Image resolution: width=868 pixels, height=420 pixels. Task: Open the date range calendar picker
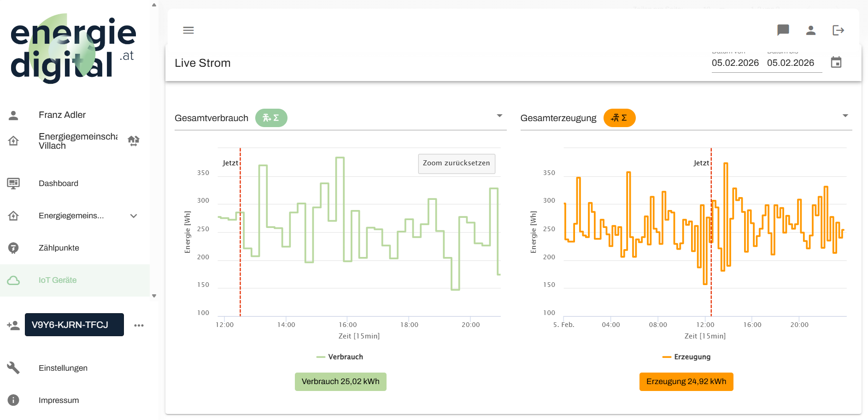[836, 63]
